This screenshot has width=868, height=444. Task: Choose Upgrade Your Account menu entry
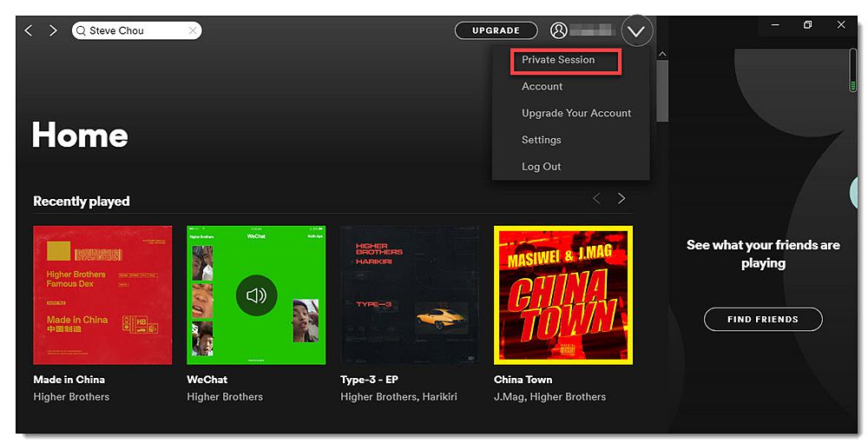[576, 113]
